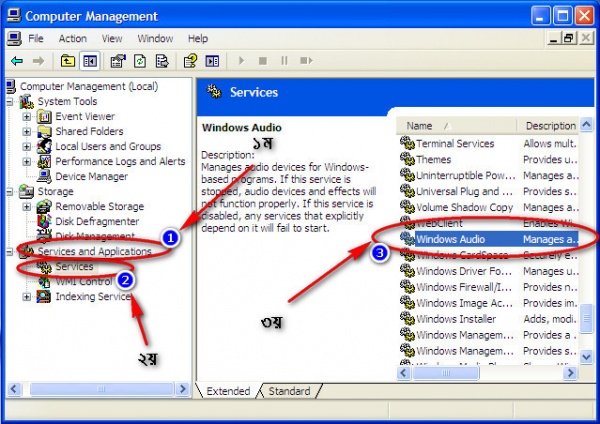
Task: Click the Export List toolbar icon
Action: point(162,61)
